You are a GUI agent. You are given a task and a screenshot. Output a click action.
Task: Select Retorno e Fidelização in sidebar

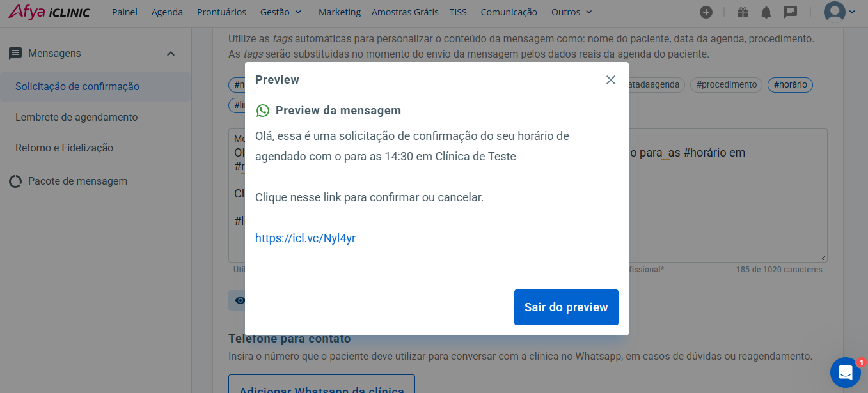click(x=65, y=148)
